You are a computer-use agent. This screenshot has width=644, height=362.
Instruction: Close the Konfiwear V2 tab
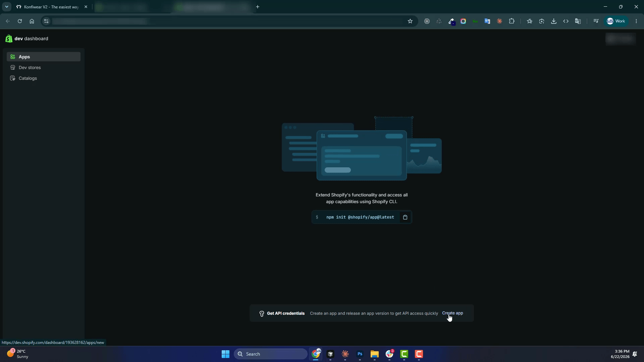click(86, 7)
